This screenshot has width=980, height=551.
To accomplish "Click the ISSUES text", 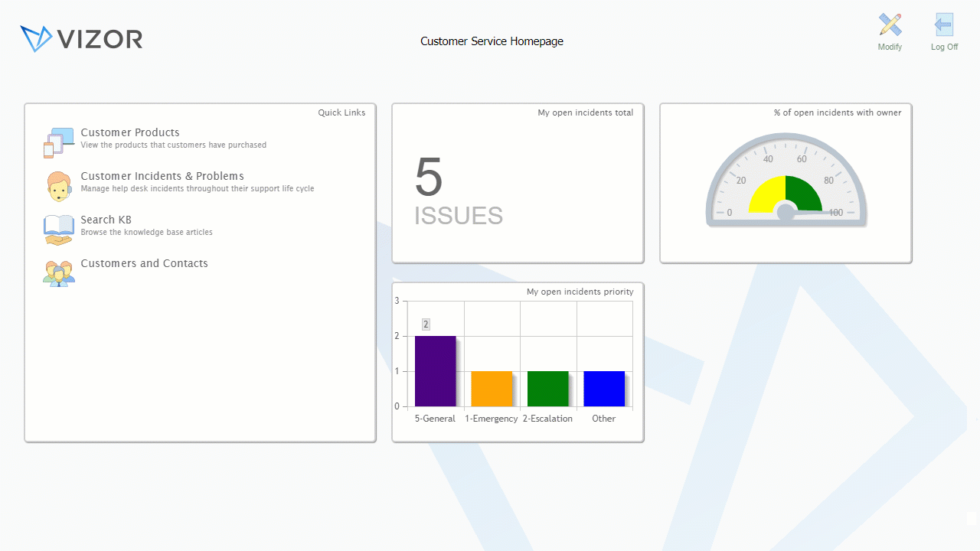I will coord(459,216).
